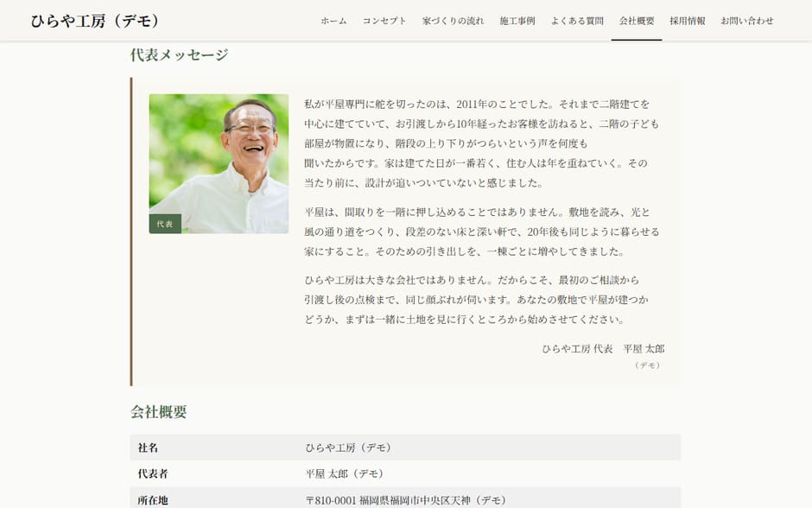Open the よくある質問 page
The height and width of the screenshot is (508, 812).
[x=577, y=21]
